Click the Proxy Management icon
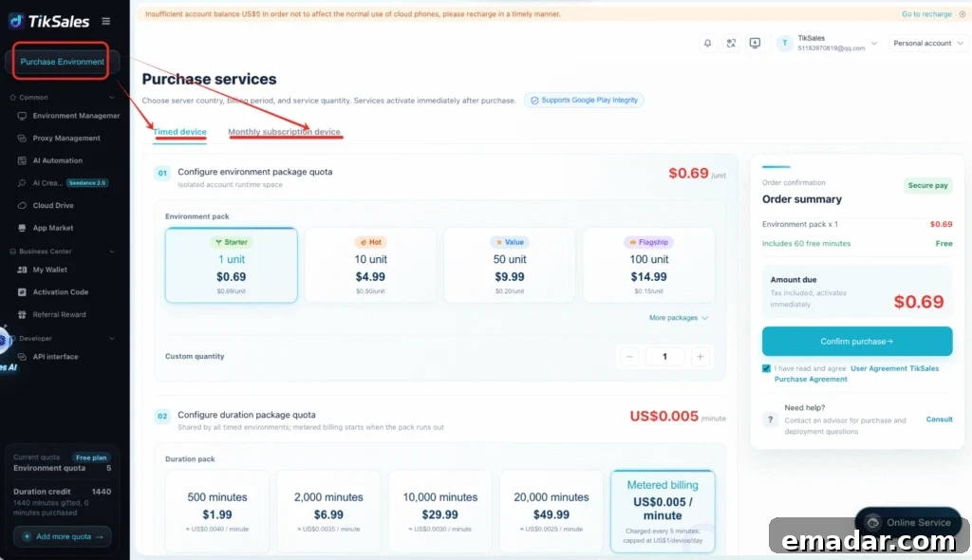 click(22, 139)
